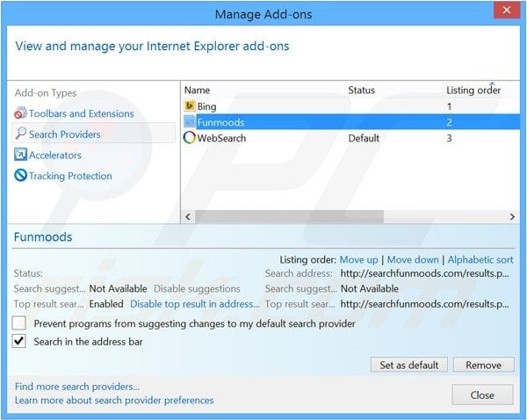
Task: Click the Top result search address URL value
Action: click(x=424, y=304)
